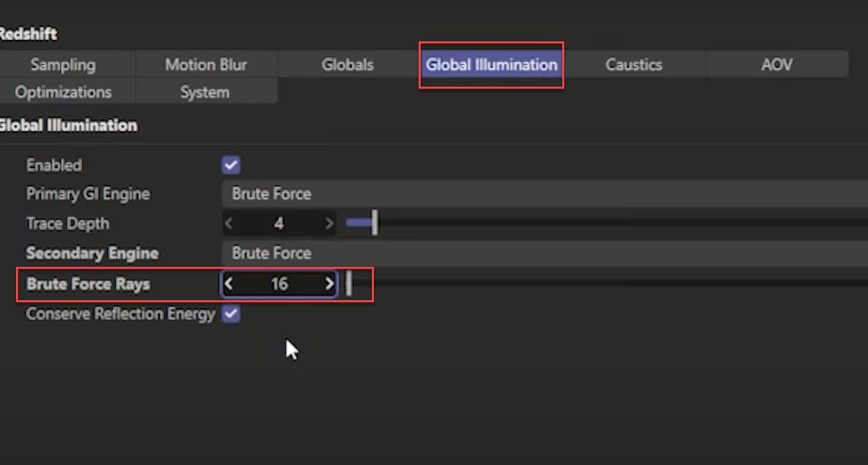This screenshot has width=868, height=465.
Task: Toggle Conserve Reflection Energy checkbox
Action: [231, 314]
